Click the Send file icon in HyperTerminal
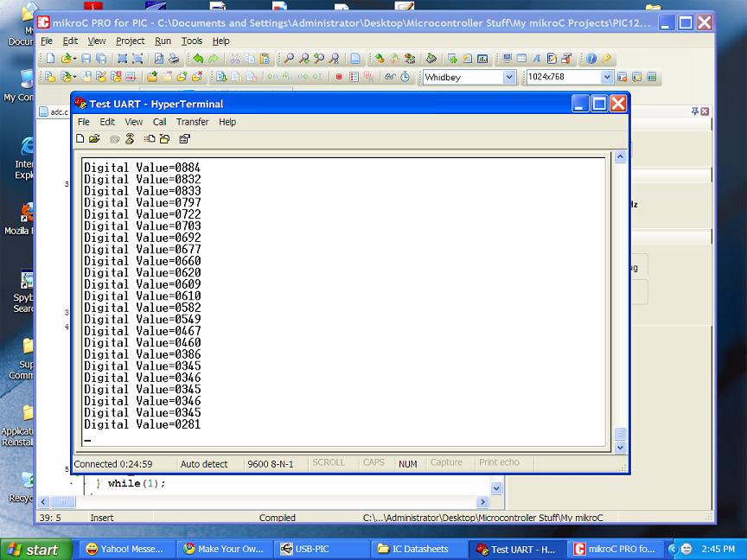 [150, 138]
